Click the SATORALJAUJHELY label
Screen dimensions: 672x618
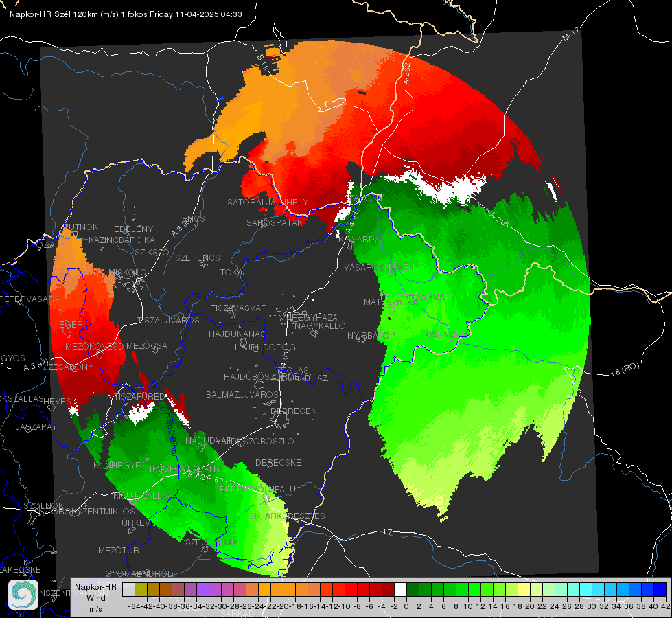click(x=268, y=202)
